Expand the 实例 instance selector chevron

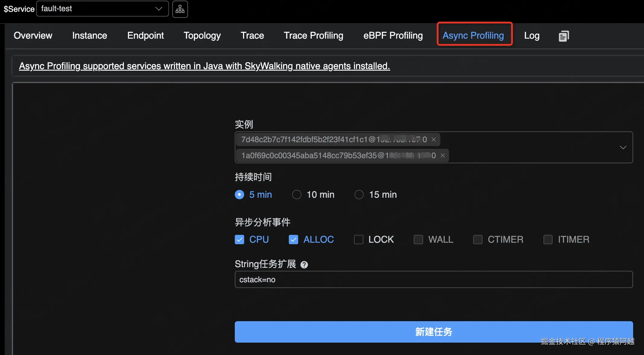click(x=623, y=147)
